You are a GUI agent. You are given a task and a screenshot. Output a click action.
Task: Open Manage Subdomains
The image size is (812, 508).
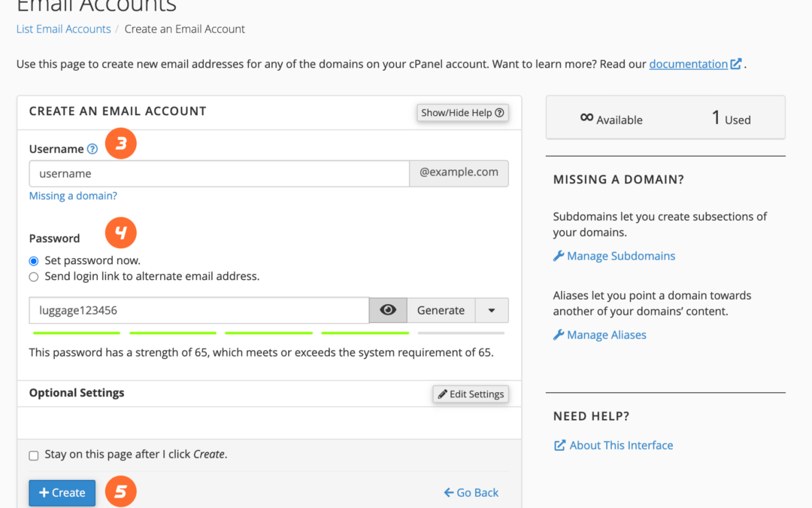tap(614, 256)
